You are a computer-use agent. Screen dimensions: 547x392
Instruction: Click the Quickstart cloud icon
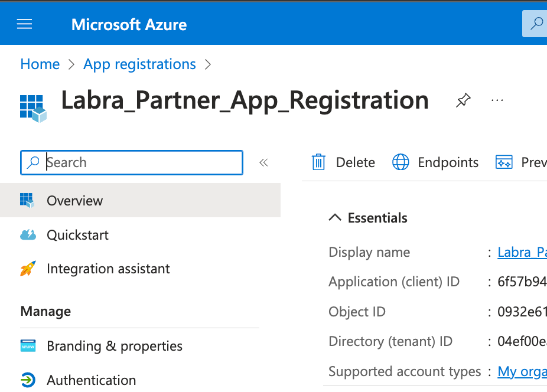click(28, 235)
